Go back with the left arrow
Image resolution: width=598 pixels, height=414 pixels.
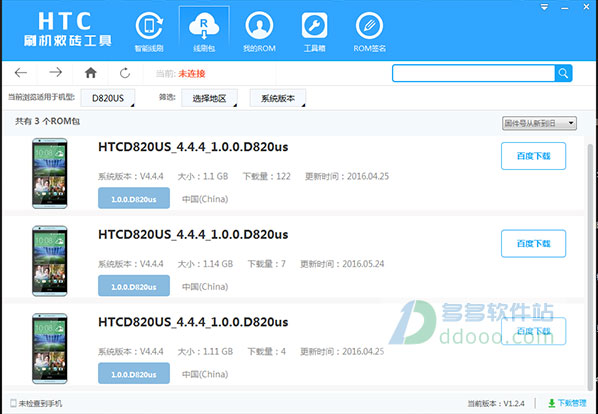tap(21, 72)
